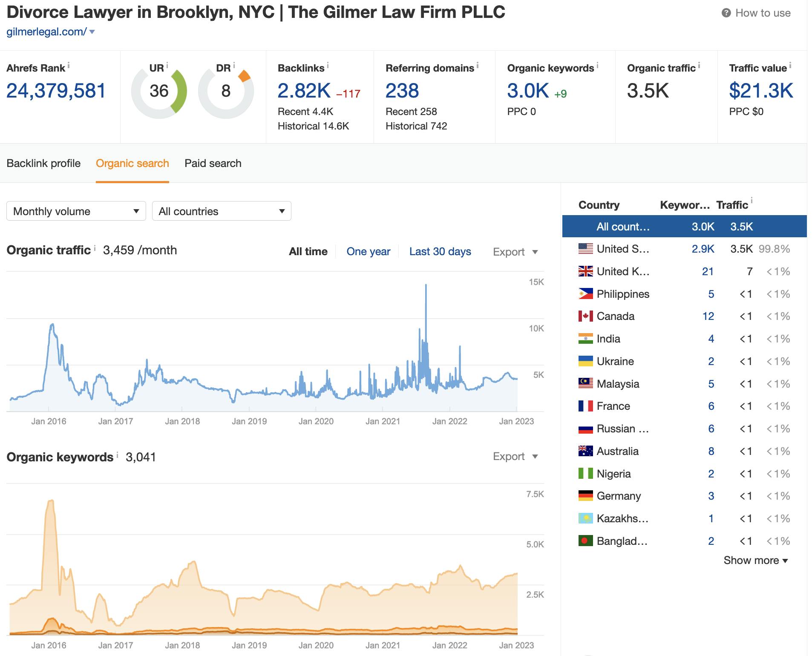Click the Ukraine flag icon
This screenshot has width=812, height=656.
585,361
